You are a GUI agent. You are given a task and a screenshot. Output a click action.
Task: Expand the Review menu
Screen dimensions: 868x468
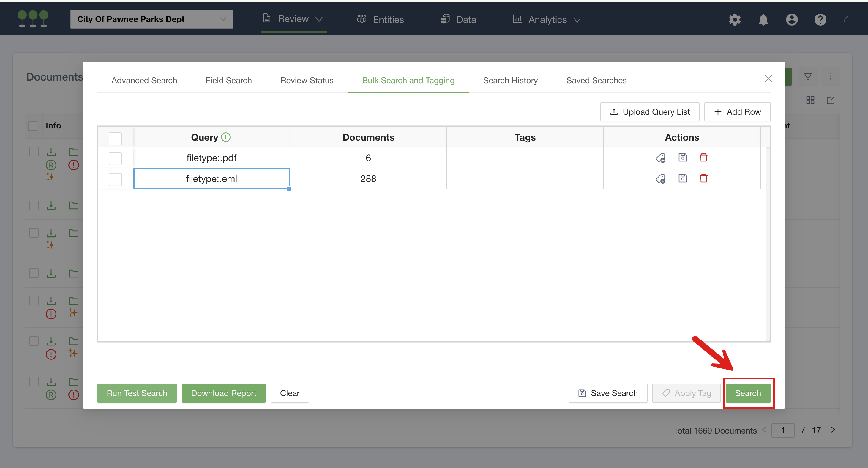tap(293, 19)
